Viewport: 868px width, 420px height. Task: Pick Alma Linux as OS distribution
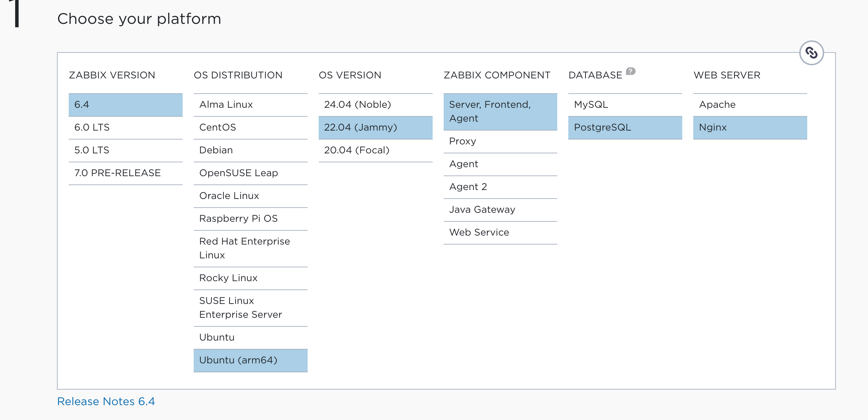pos(251,105)
